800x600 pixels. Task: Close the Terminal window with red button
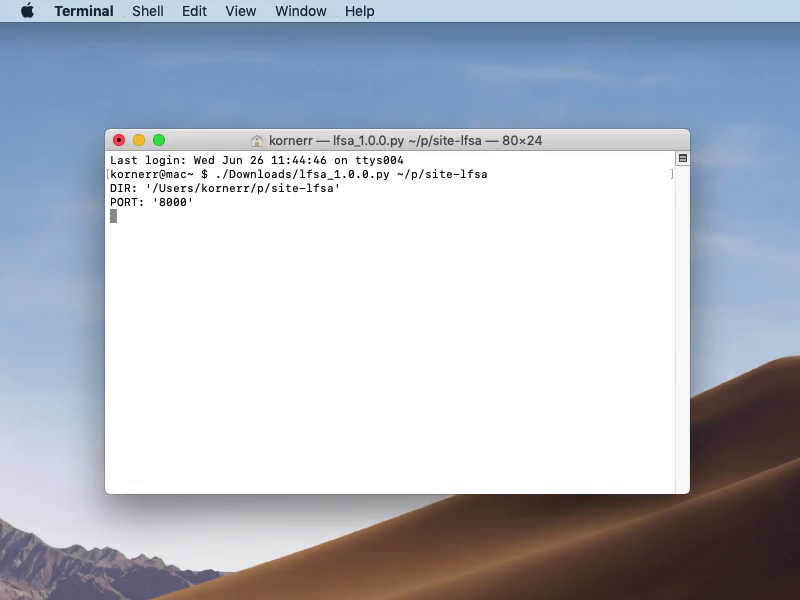click(x=119, y=141)
